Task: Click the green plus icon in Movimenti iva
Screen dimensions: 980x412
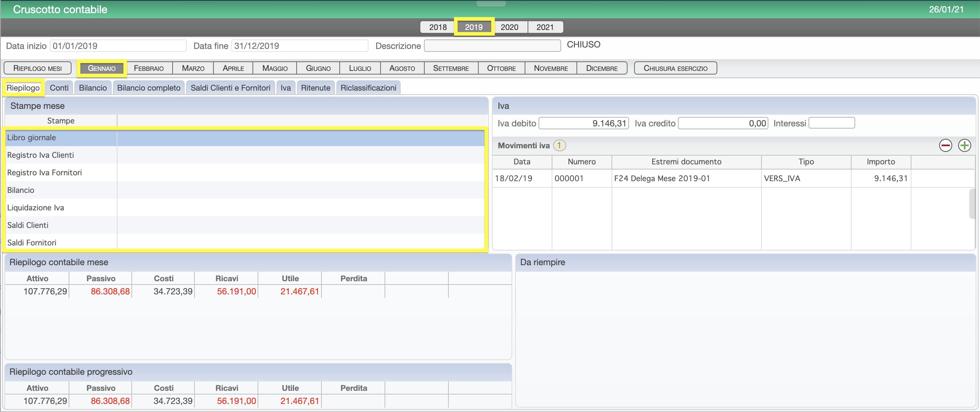Action: click(x=964, y=145)
